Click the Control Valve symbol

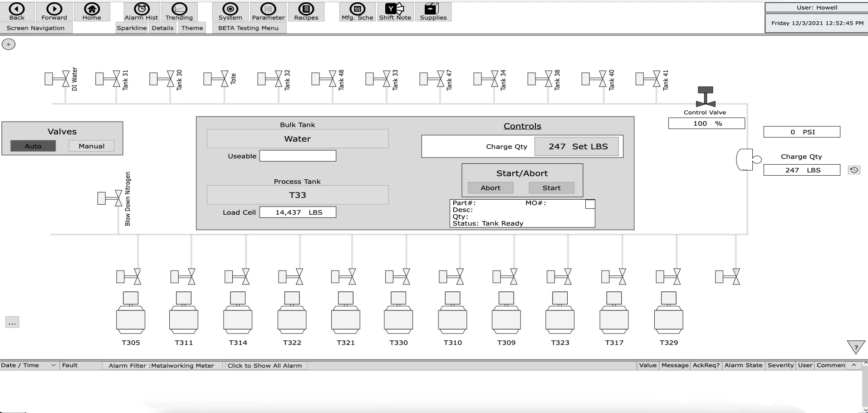(x=705, y=97)
